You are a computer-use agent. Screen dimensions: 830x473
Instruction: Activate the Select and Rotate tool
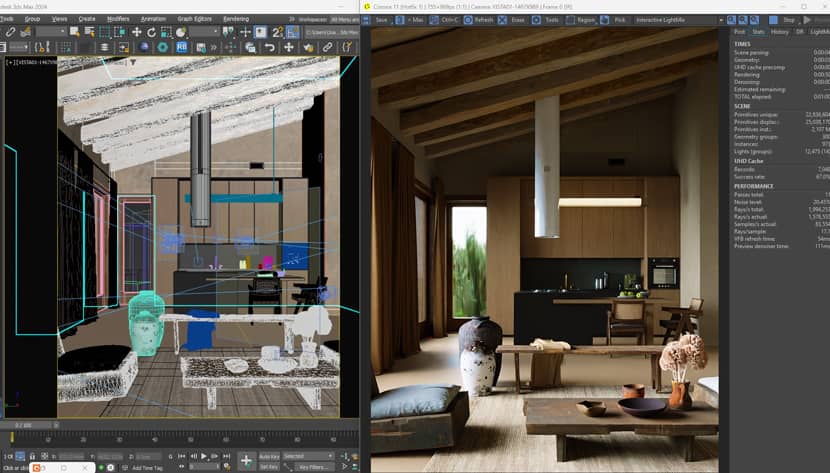[x=151, y=32]
